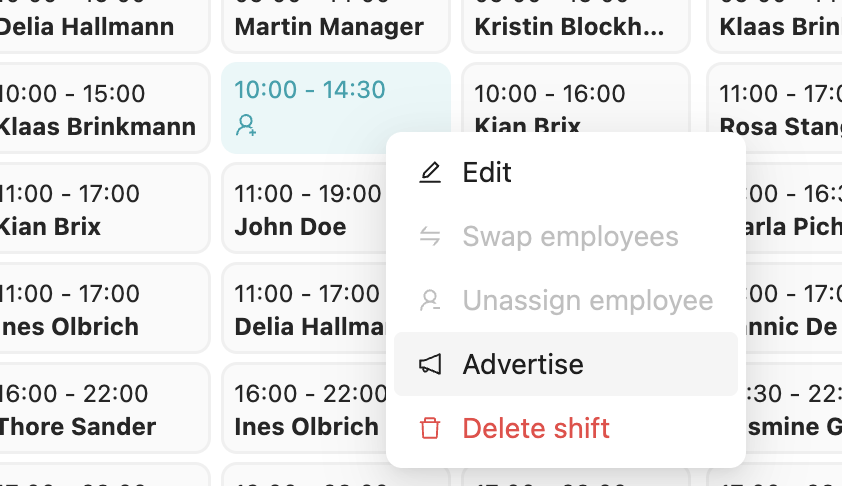The image size is (842, 486).
Task: Open Delia Hallmann's 11:00 - 17:00 shift
Action: (300, 309)
